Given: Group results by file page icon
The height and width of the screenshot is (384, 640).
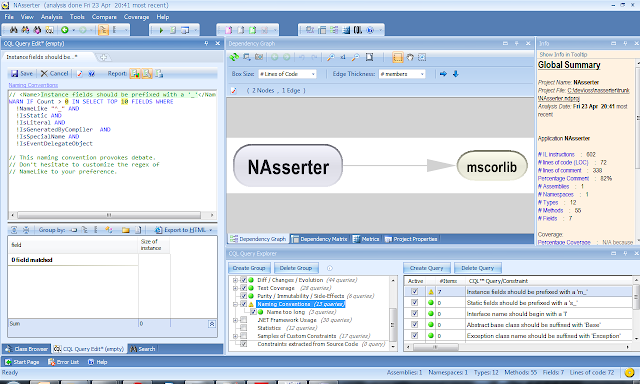Looking at the screenshot, I should [138, 230].
